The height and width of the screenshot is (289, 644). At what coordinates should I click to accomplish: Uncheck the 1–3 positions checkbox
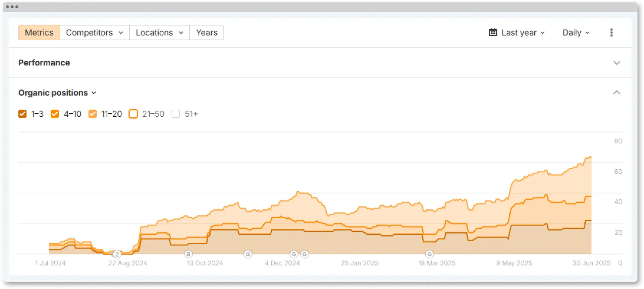coord(22,114)
